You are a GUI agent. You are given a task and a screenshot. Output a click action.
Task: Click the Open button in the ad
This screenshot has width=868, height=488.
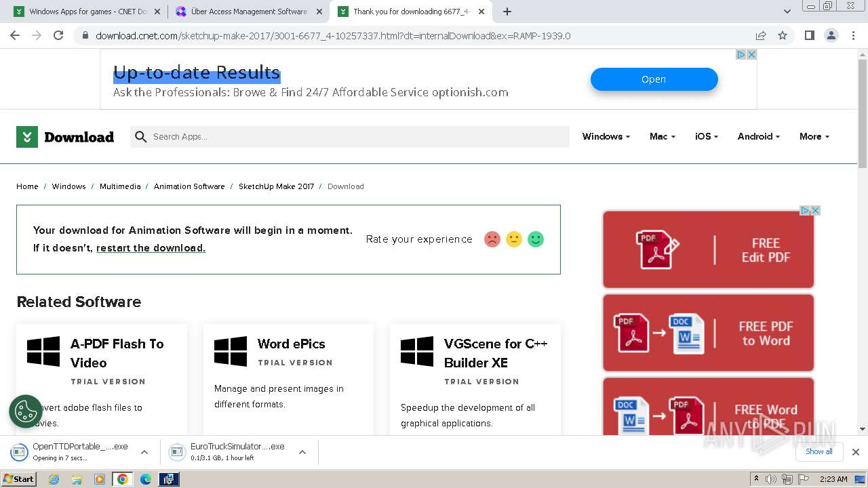pos(654,79)
